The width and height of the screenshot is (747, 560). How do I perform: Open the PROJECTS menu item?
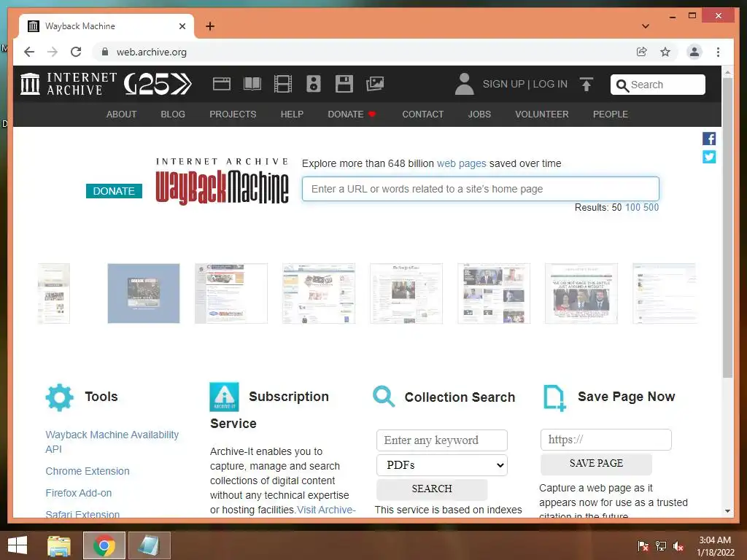click(233, 114)
